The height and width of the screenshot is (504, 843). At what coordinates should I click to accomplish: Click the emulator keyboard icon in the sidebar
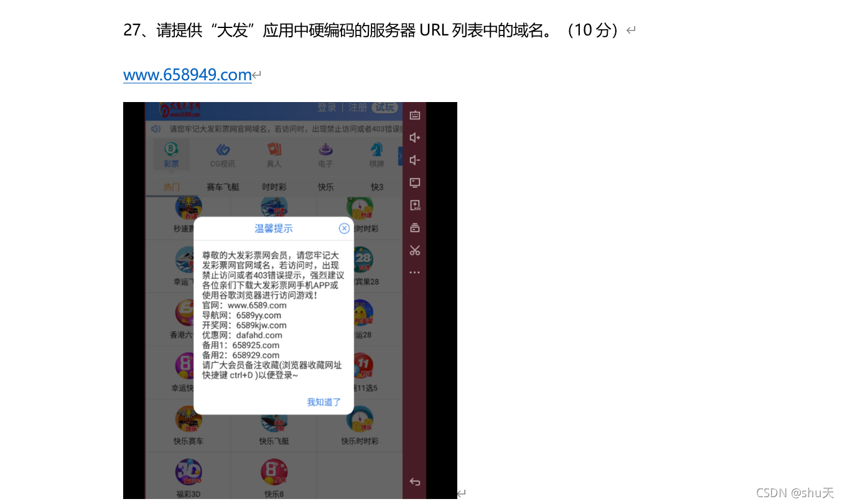(x=415, y=115)
